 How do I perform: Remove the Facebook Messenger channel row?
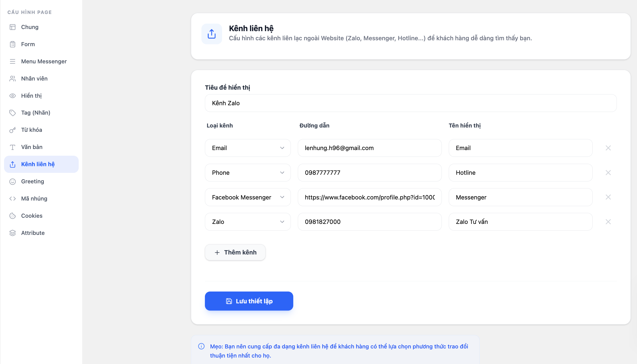click(x=608, y=197)
